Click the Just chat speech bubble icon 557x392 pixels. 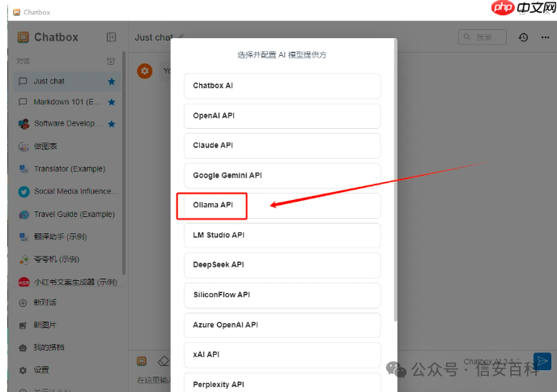coord(23,81)
